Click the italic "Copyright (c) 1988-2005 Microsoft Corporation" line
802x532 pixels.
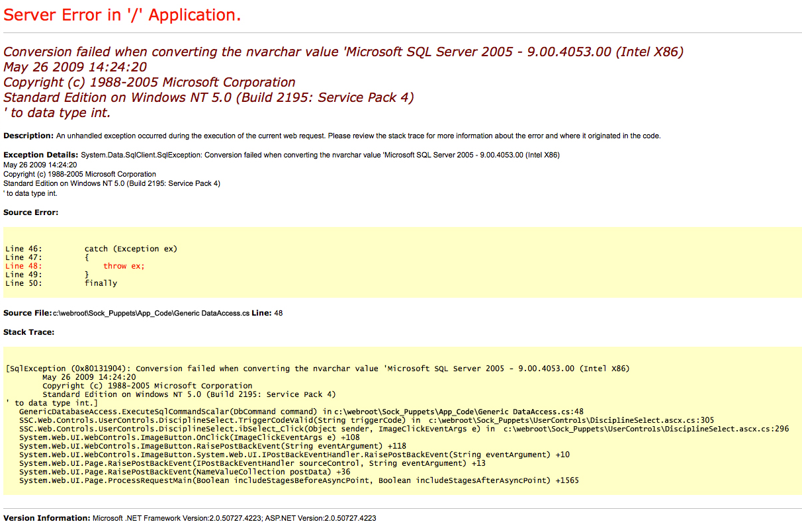pyautogui.click(x=150, y=82)
